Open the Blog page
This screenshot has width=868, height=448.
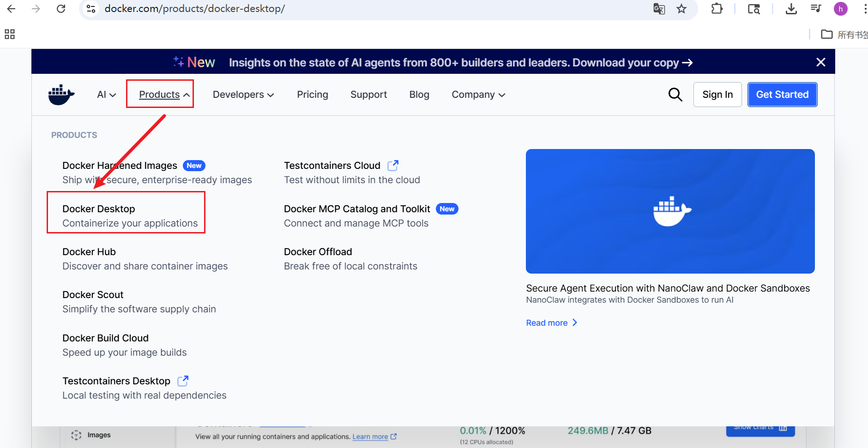tap(419, 95)
